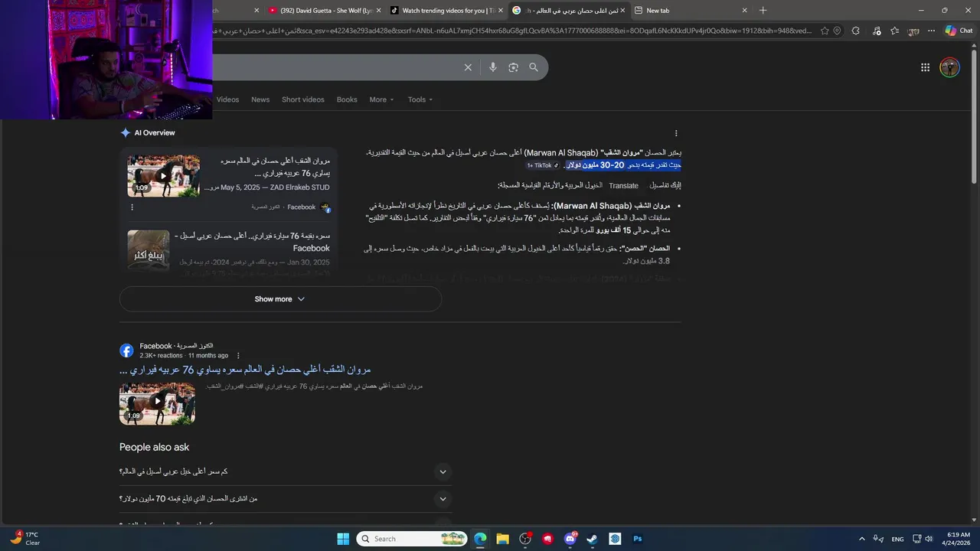Click the location pin icon in address bar
The height and width of the screenshot is (551, 980).
(837, 31)
